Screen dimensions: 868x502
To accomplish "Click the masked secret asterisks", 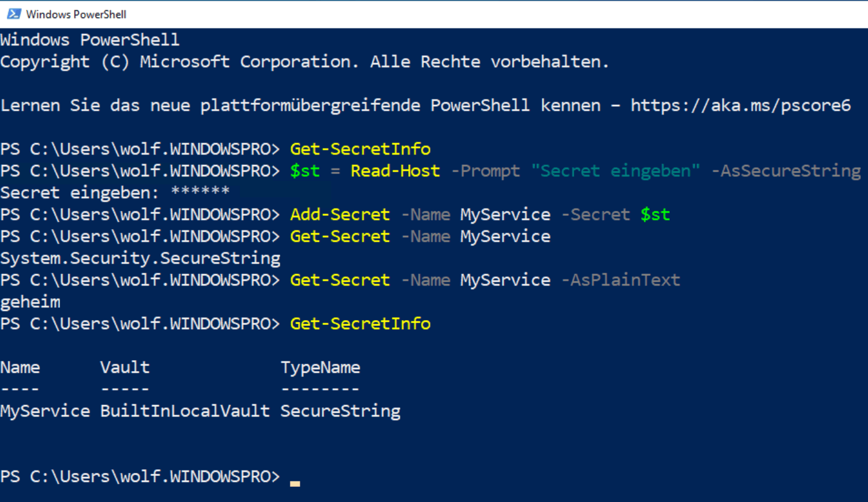I will (x=200, y=193).
